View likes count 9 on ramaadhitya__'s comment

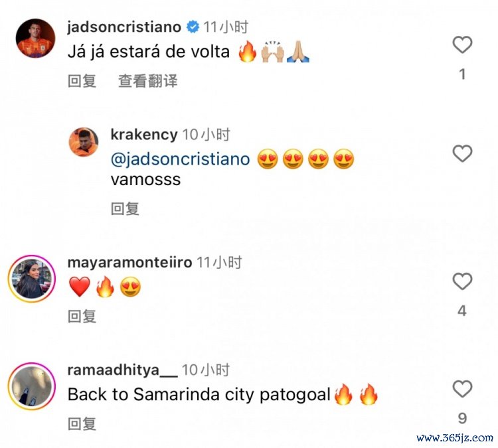tap(462, 419)
